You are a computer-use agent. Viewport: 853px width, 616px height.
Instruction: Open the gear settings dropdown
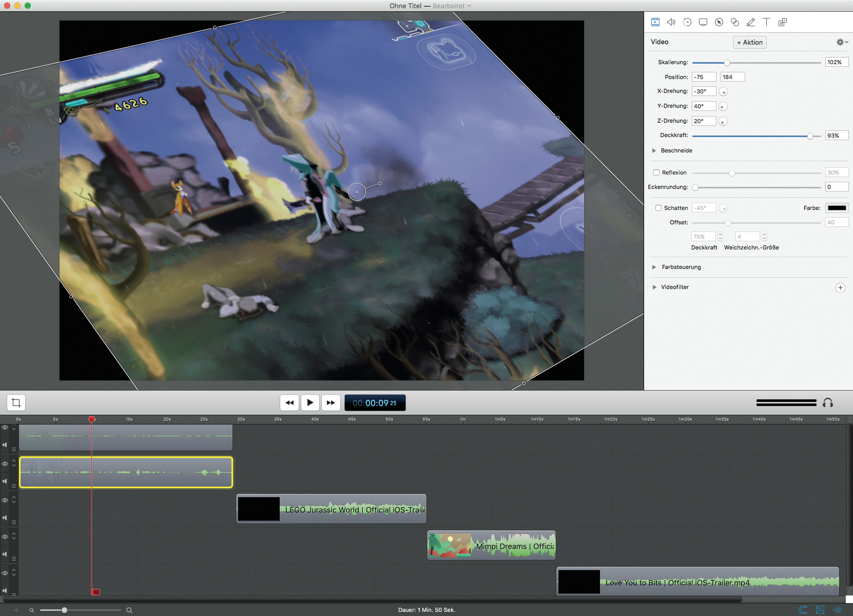(842, 42)
